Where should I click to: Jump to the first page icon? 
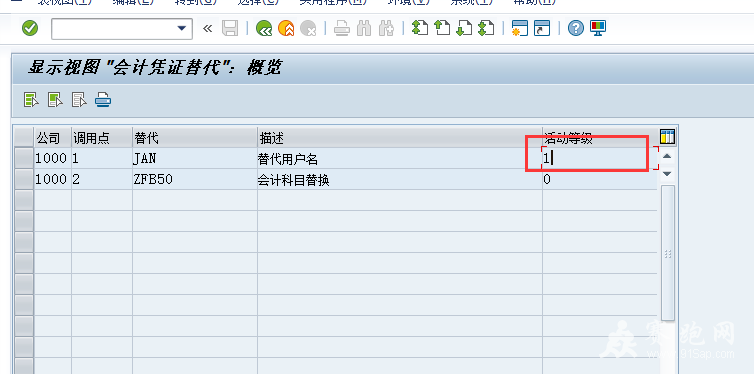click(x=420, y=28)
